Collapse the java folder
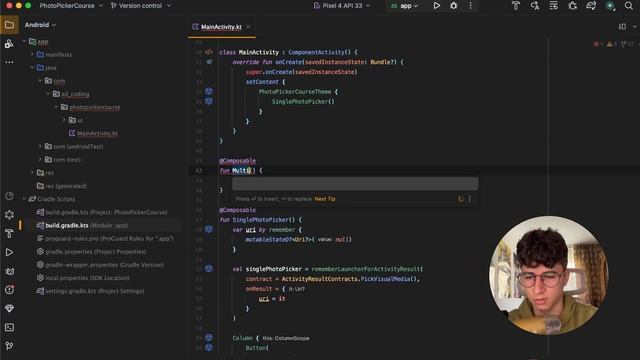This screenshot has width=640, height=360. 32,68
